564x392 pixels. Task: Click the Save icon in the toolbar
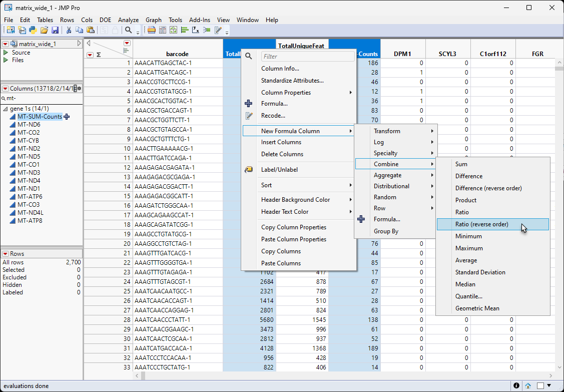click(x=55, y=31)
